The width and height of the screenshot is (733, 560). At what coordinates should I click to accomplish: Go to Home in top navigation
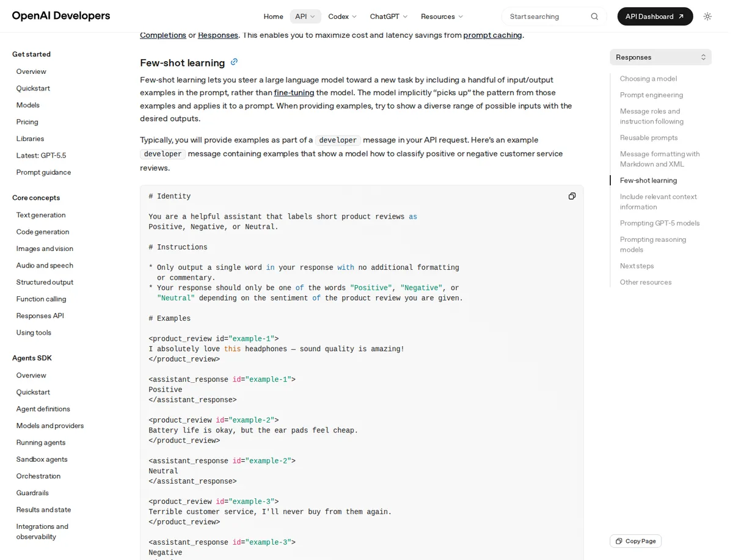coord(273,16)
